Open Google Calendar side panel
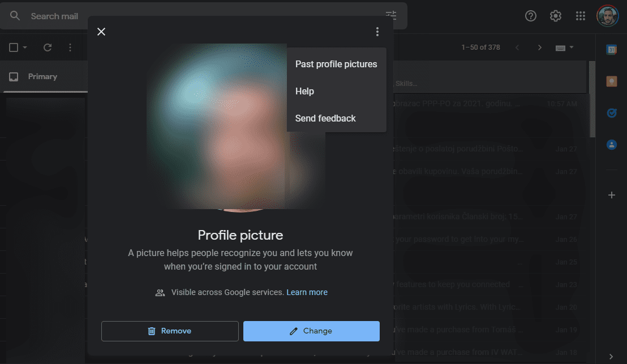Image resolution: width=627 pixels, height=364 pixels. pos(611,50)
